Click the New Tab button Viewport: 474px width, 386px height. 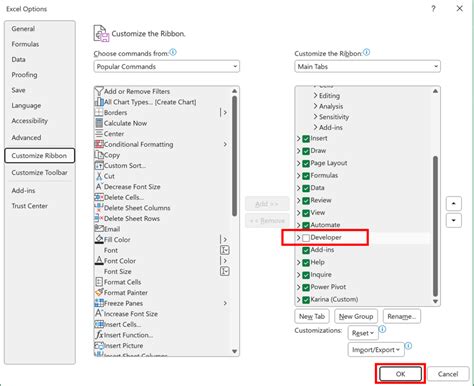(312, 316)
